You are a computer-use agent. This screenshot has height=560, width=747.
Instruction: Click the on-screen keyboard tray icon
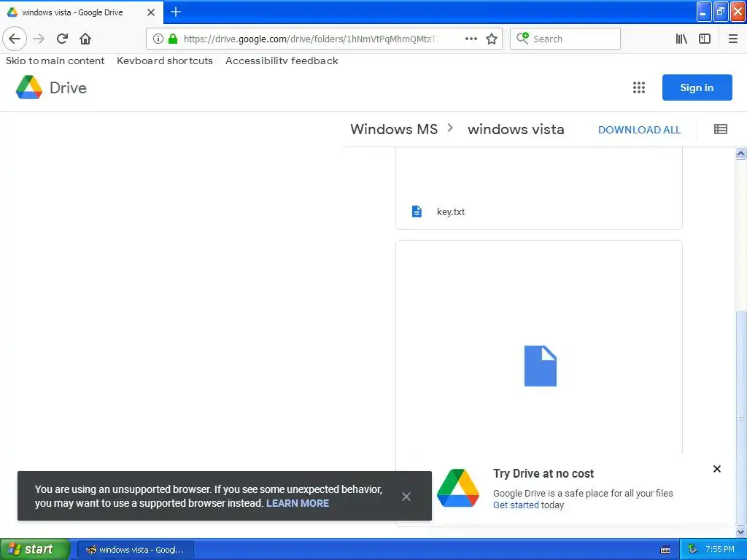click(x=665, y=550)
